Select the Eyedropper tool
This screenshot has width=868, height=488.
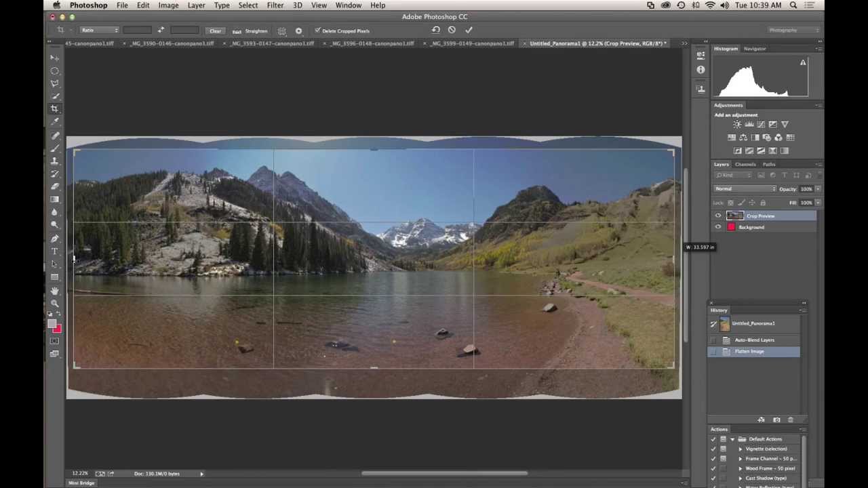[x=55, y=121]
